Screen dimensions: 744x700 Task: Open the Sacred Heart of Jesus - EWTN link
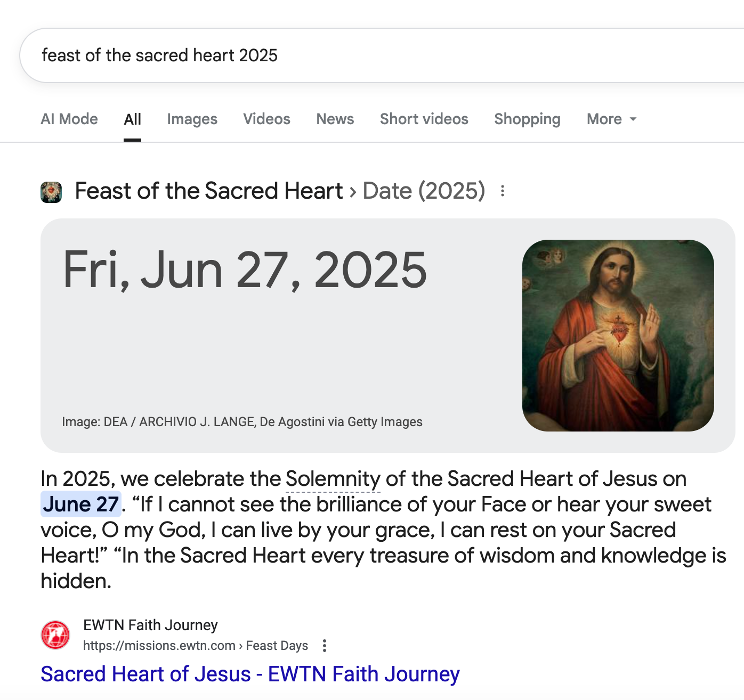[250, 674]
